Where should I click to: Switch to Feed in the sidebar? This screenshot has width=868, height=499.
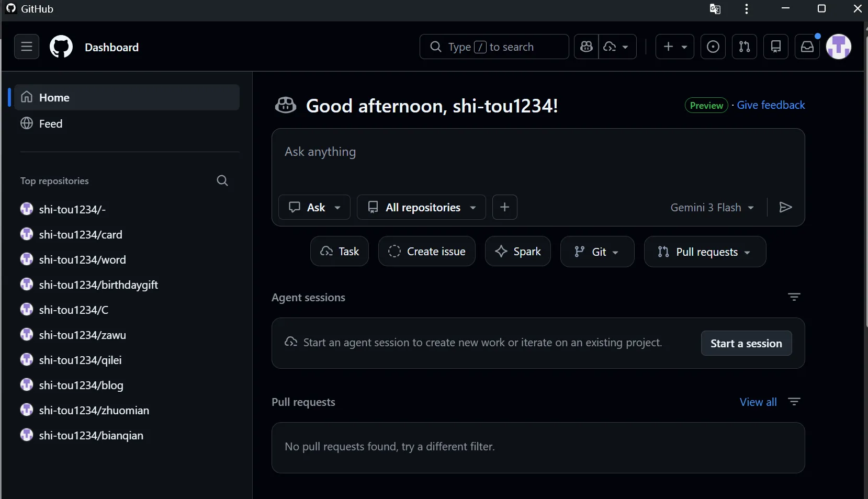(x=51, y=124)
